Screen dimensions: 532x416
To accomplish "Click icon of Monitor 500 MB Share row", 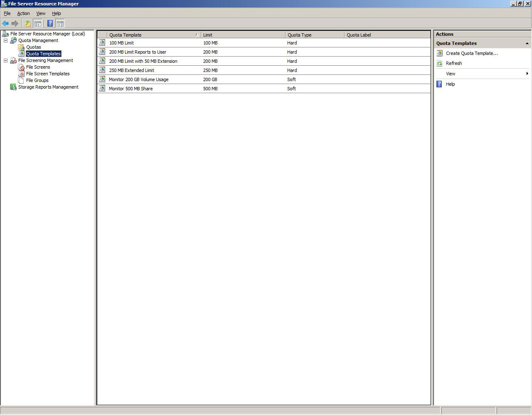I will click(x=102, y=88).
